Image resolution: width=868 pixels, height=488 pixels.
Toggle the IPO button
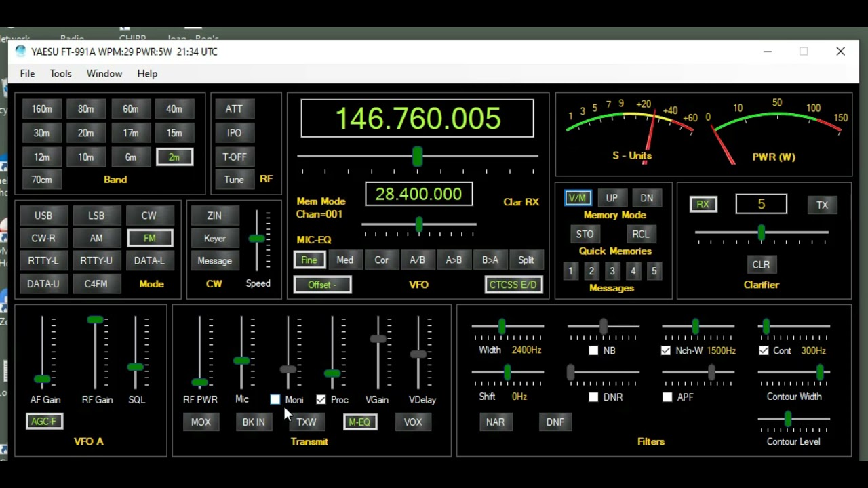click(x=234, y=133)
